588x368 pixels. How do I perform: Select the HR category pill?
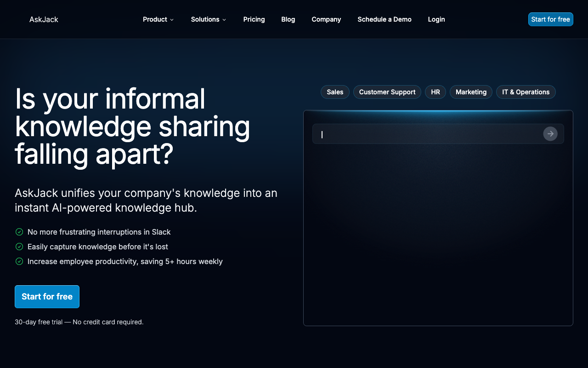tap(435, 92)
